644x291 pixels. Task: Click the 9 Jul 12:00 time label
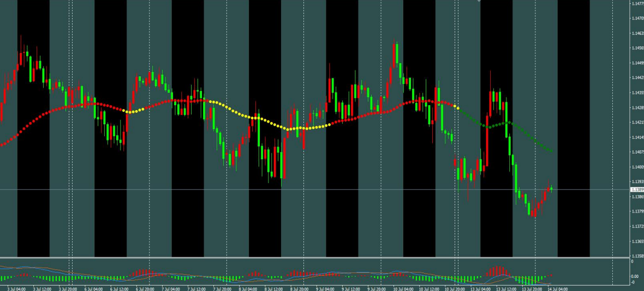pos(351,289)
